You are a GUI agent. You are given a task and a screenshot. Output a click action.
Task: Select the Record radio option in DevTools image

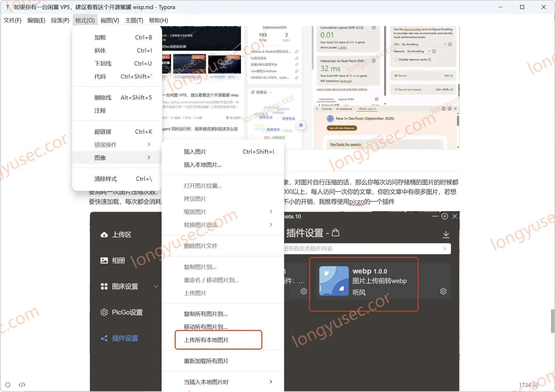(396, 76)
